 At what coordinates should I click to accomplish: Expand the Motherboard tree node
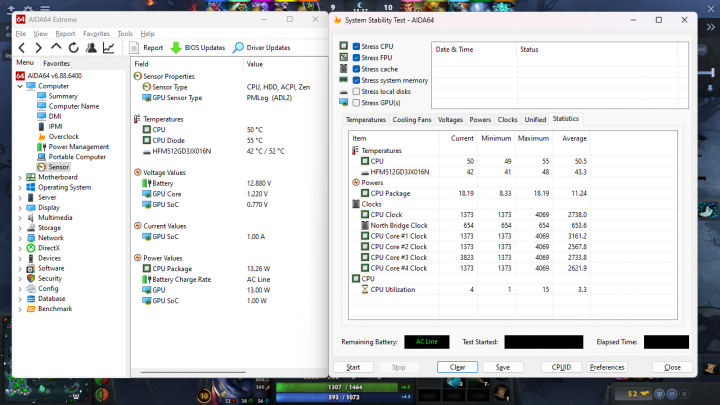pos(20,177)
